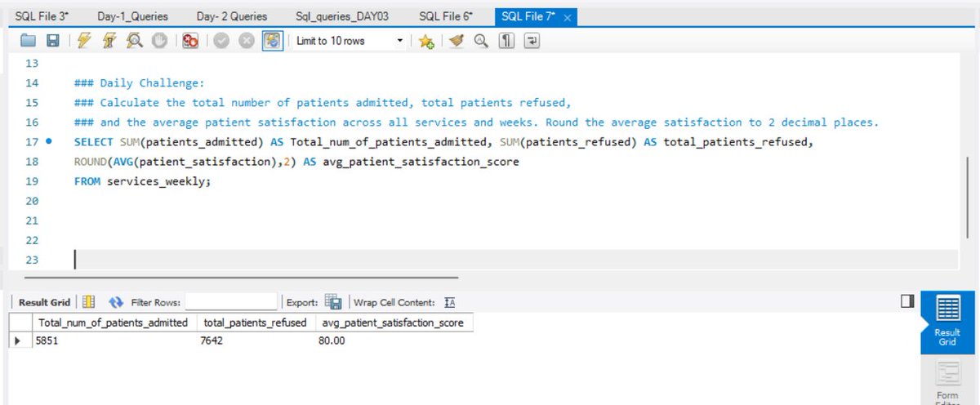Select cell with value 80.00

tap(394, 340)
